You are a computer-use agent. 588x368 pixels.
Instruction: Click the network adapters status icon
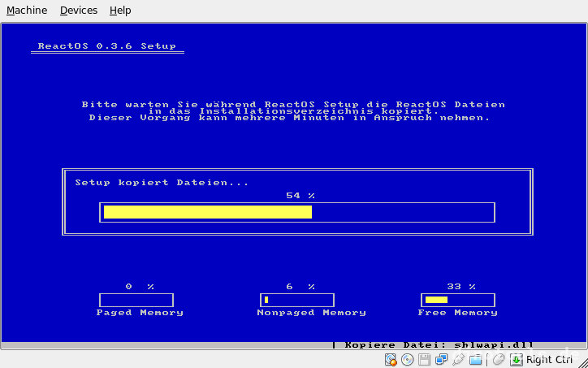tap(441, 360)
